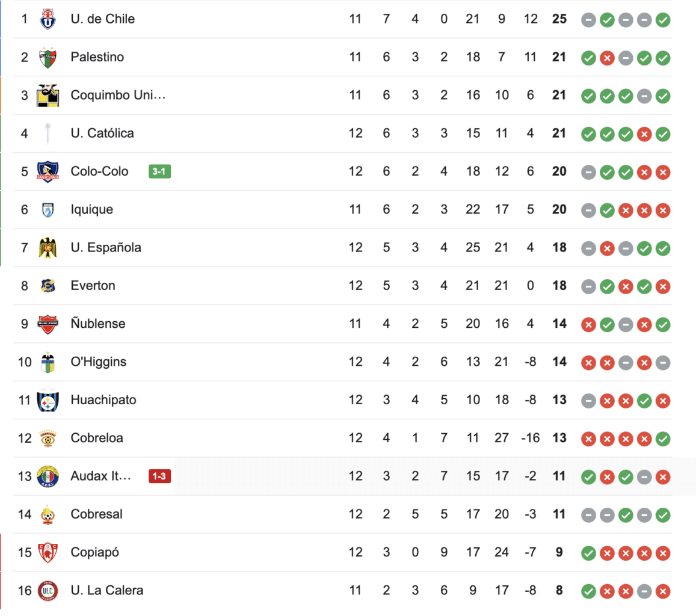696x616 pixels.
Task: Click Cobreloa's latest green win icon
Action: (663, 439)
